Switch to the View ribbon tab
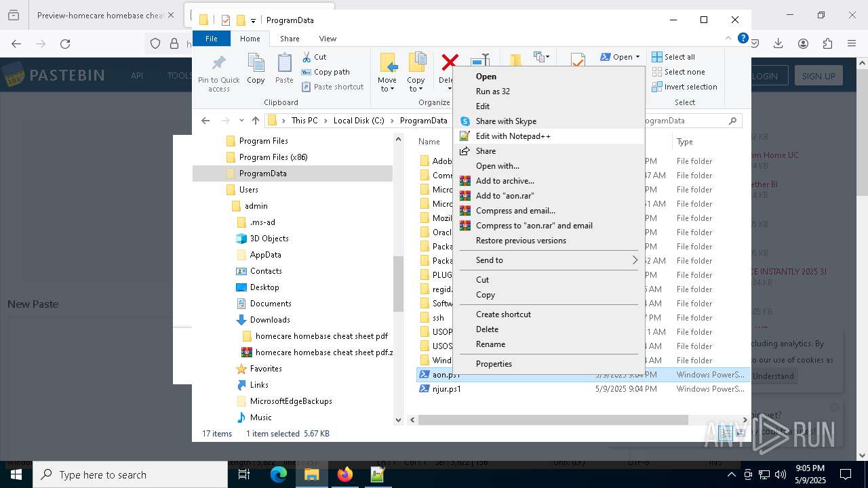Image resolution: width=868 pixels, height=488 pixels. pyautogui.click(x=328, y=39)
